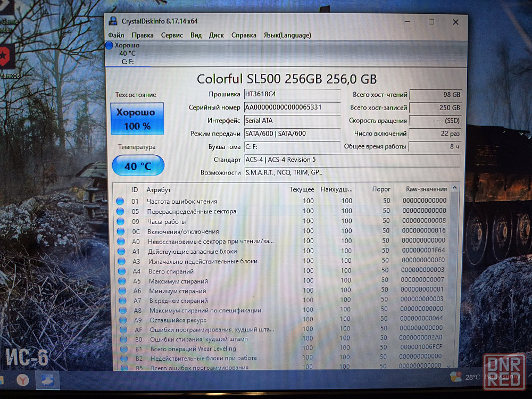Screen dimensions: 532x399
Task: Click the status icon for attribute B0
Action: coord(124,339)
